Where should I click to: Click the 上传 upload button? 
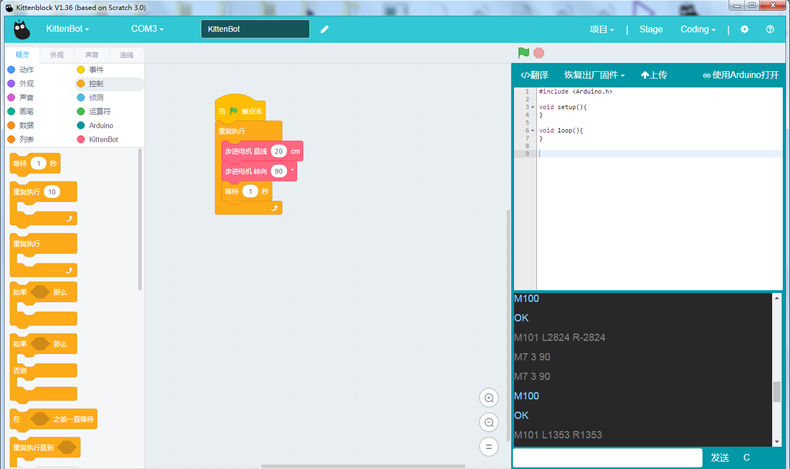[654, 75]
